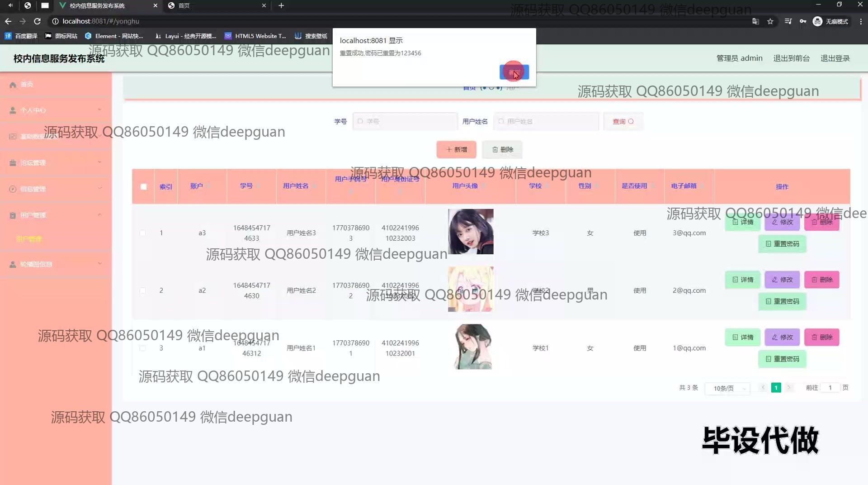Viewport: 868px width, 485px height.
Task: Open 首页 in the sidebar
Action: 56,85
